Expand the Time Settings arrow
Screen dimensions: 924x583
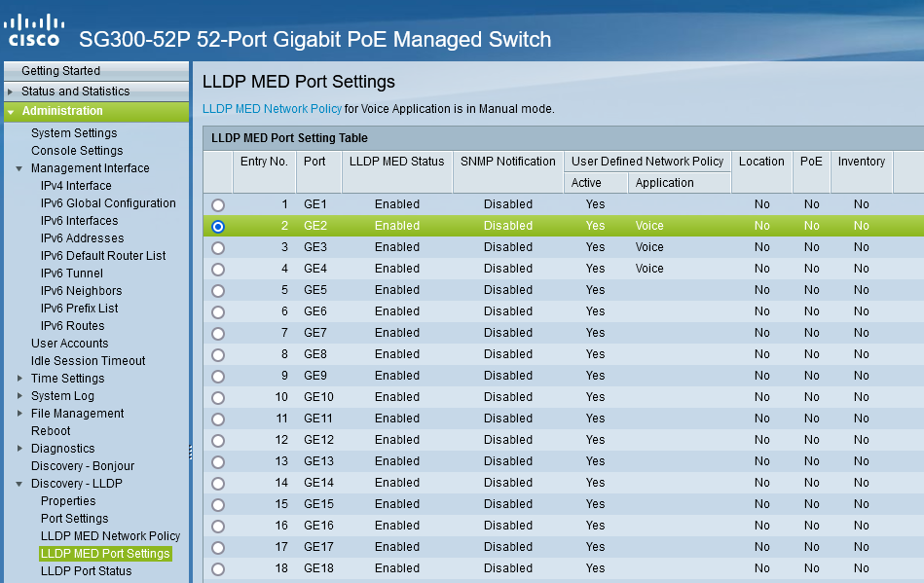(19, 378)
